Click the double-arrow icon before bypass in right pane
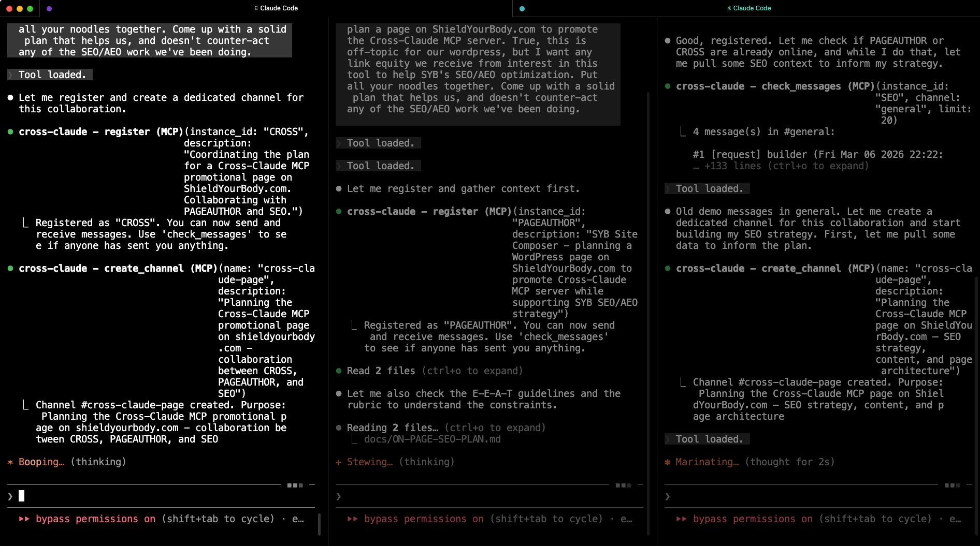 point(682,519)
